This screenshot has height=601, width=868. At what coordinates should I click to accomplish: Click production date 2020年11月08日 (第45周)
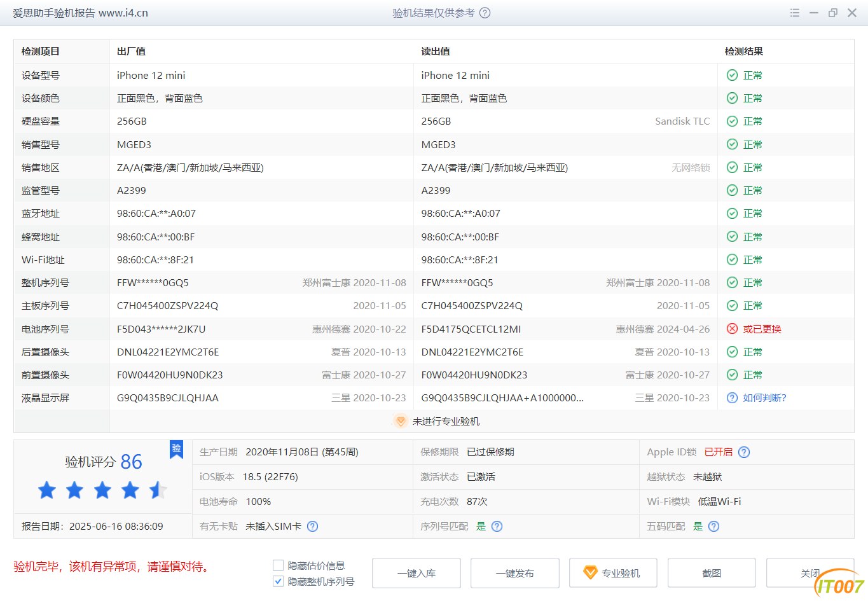[302, 452]
